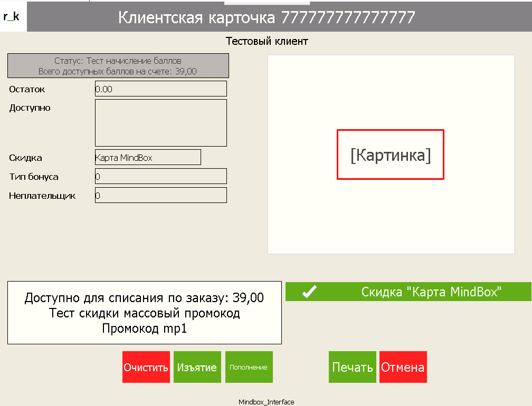Click the Тестовый клиент name label

click(x=267, y=41)
